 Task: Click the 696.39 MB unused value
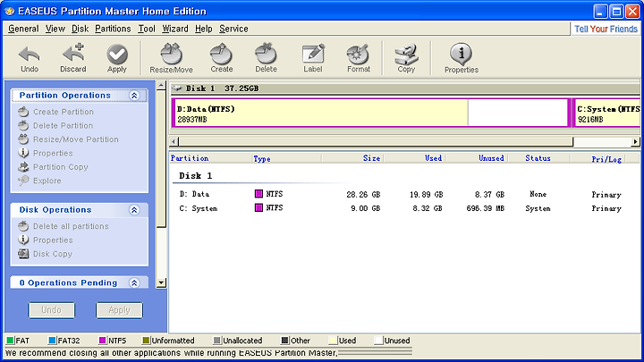[485, 208]
